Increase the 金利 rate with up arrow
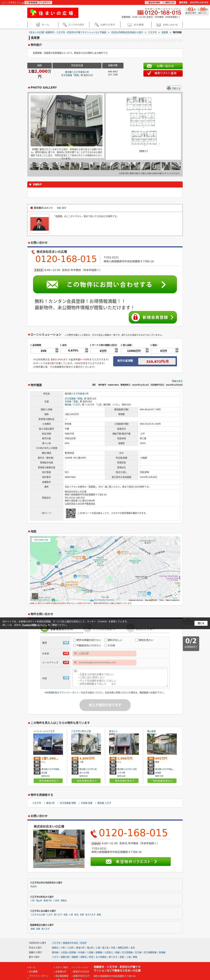210x980 pixels. pos(87,349)
